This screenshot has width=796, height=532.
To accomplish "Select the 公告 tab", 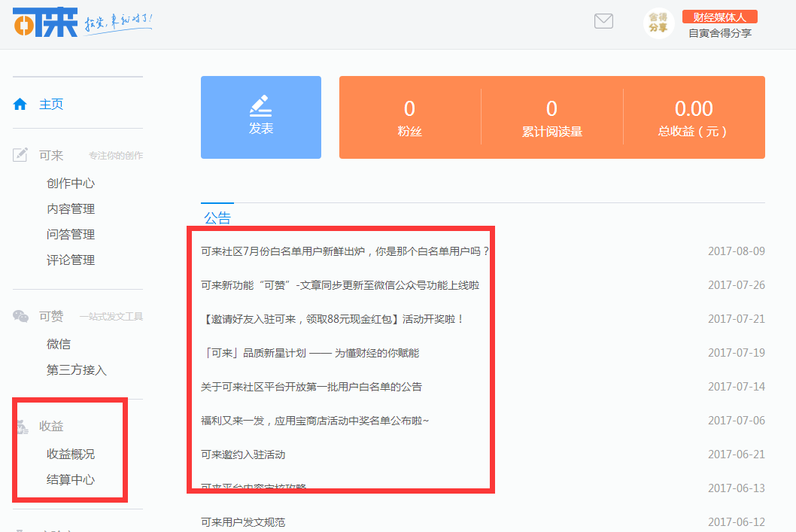I will 217,217.
